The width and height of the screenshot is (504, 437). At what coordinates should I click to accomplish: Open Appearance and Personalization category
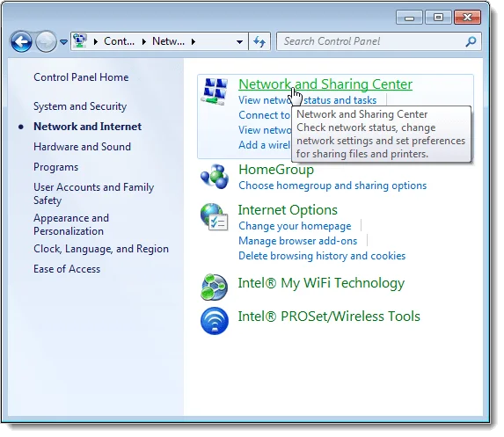tap(71, 224)
